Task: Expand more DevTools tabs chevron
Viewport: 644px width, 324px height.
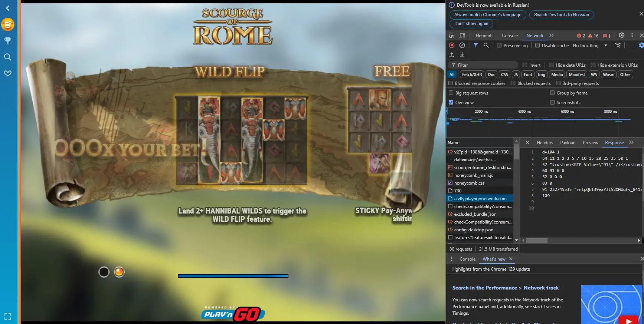Action: point(552,35)
